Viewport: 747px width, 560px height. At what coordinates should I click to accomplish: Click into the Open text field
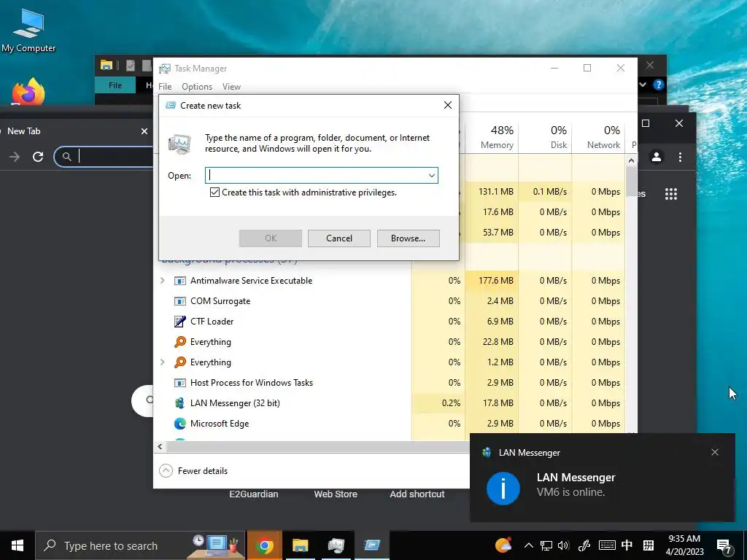317,175
